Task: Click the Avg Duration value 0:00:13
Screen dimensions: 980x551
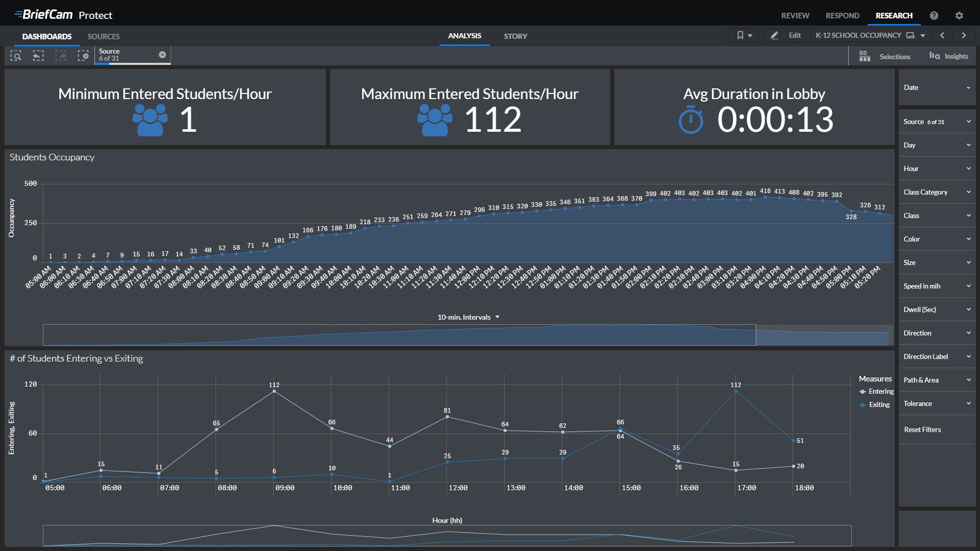Action: point(775,119)
